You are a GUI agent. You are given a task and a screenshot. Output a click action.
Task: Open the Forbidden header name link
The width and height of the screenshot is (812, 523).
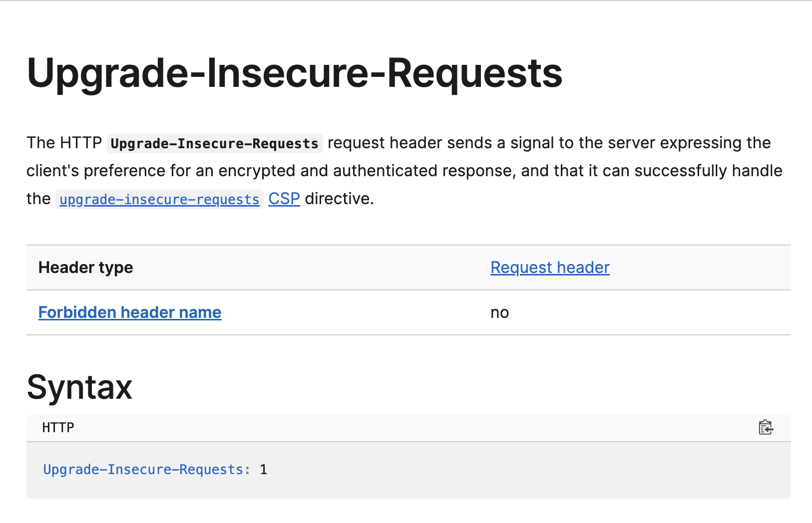click(130, 312)
